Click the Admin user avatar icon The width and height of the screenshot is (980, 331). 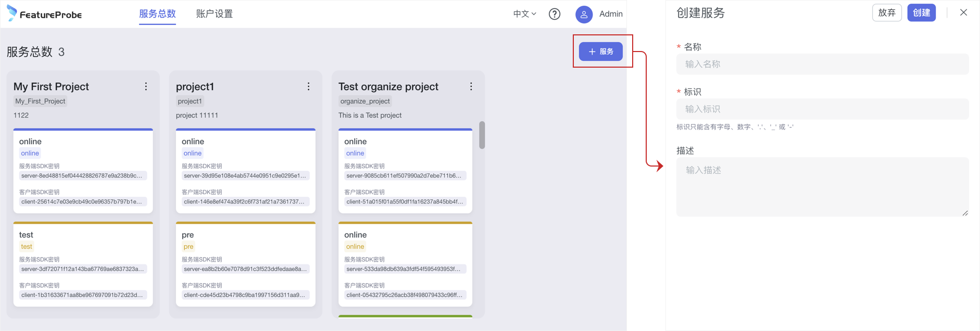click(x=584, y=15)
